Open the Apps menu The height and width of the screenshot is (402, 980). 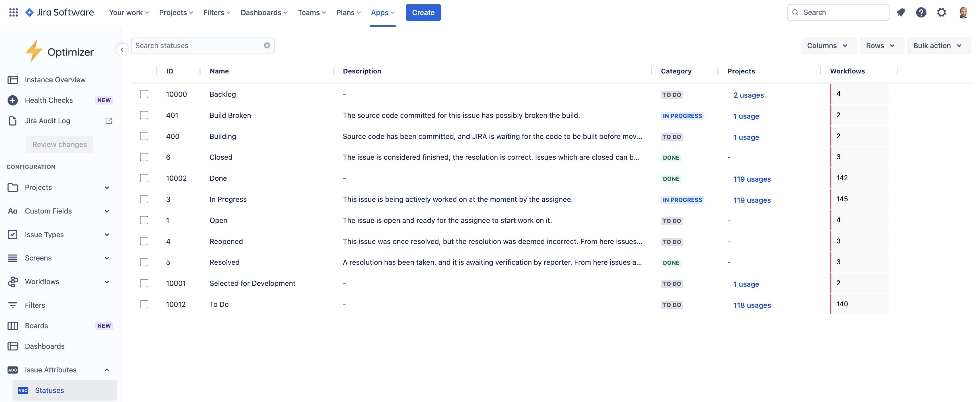pyautogui.click(x=382, y=13)
